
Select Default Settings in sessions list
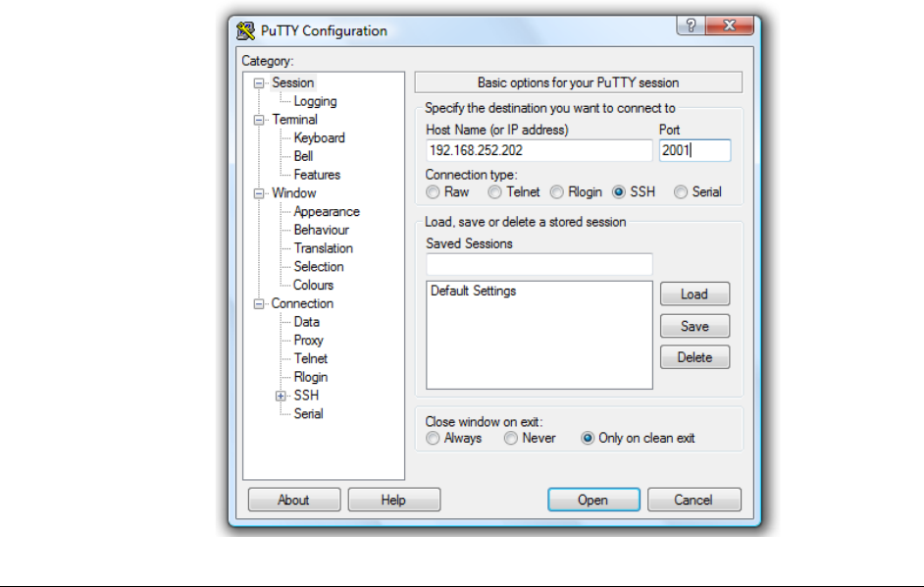coord(473,291)
